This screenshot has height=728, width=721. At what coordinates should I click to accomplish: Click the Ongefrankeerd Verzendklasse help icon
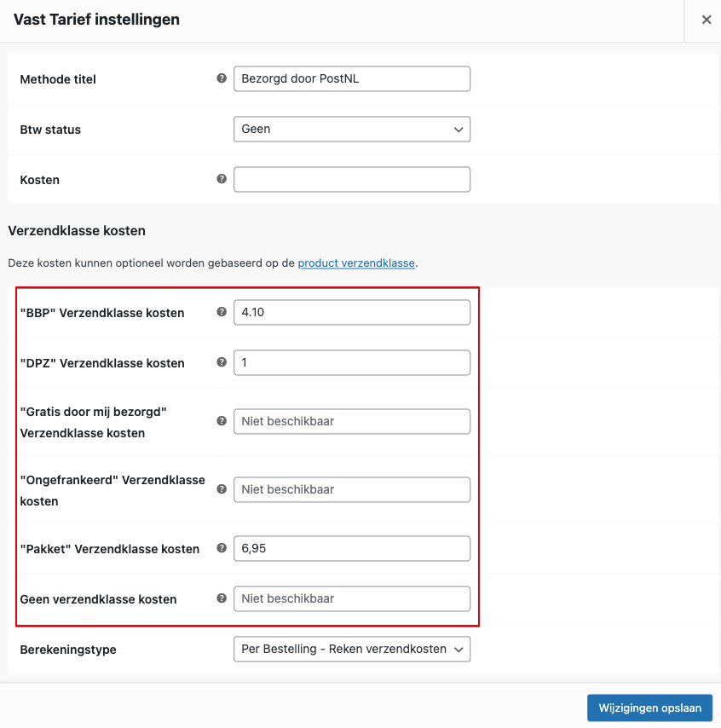point(222,489)
